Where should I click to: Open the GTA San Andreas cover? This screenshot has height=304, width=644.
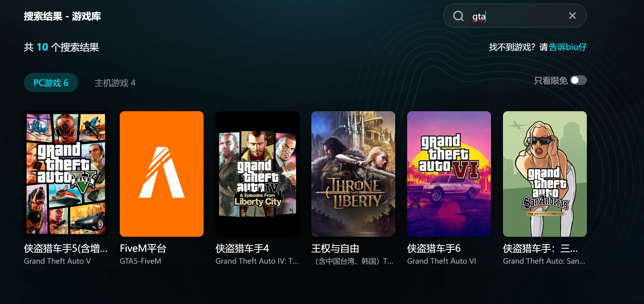click(x=545, y=174)
